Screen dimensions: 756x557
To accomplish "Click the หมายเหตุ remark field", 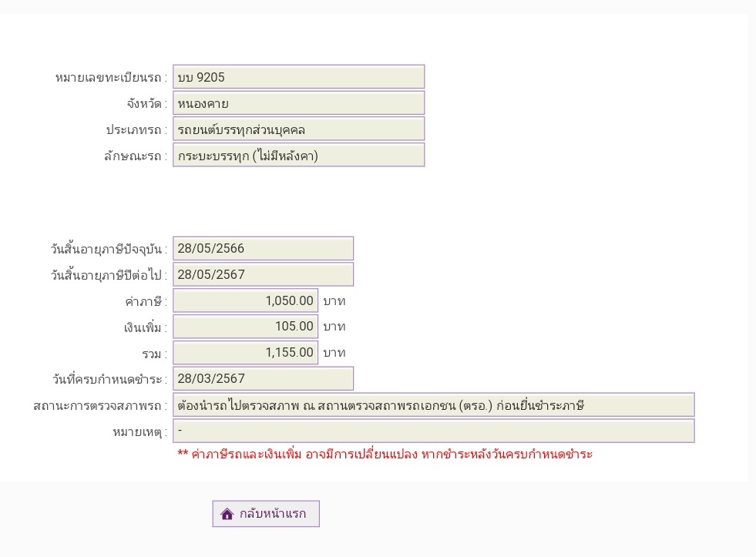I will pyautogui.click(x=434, y=431).
